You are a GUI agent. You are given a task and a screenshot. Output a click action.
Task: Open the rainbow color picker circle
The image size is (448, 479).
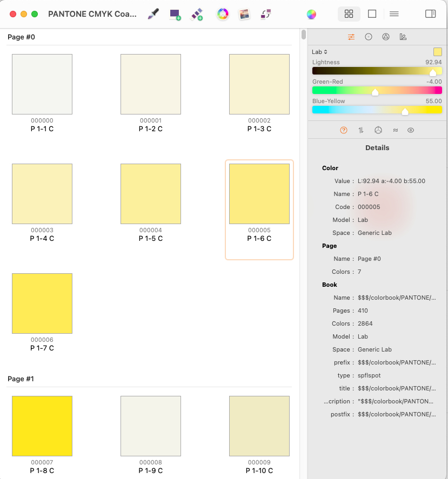click(x=311, y=14)
